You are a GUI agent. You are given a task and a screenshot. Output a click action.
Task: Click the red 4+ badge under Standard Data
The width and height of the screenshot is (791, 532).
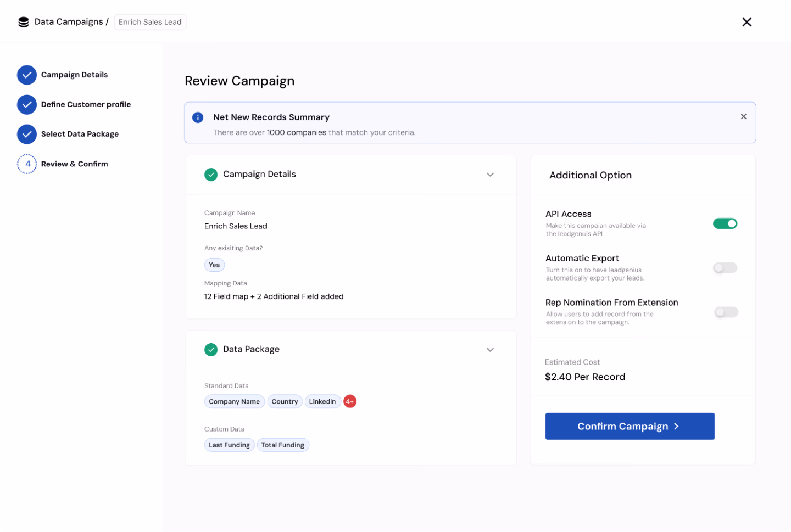[x=350, y=401]
